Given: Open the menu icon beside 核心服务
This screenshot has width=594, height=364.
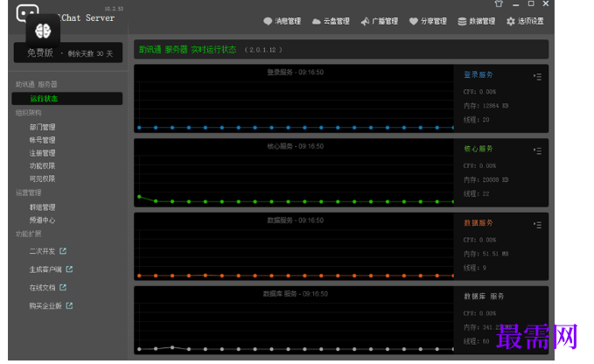Looking at the screenshot, I should (537, 150).
